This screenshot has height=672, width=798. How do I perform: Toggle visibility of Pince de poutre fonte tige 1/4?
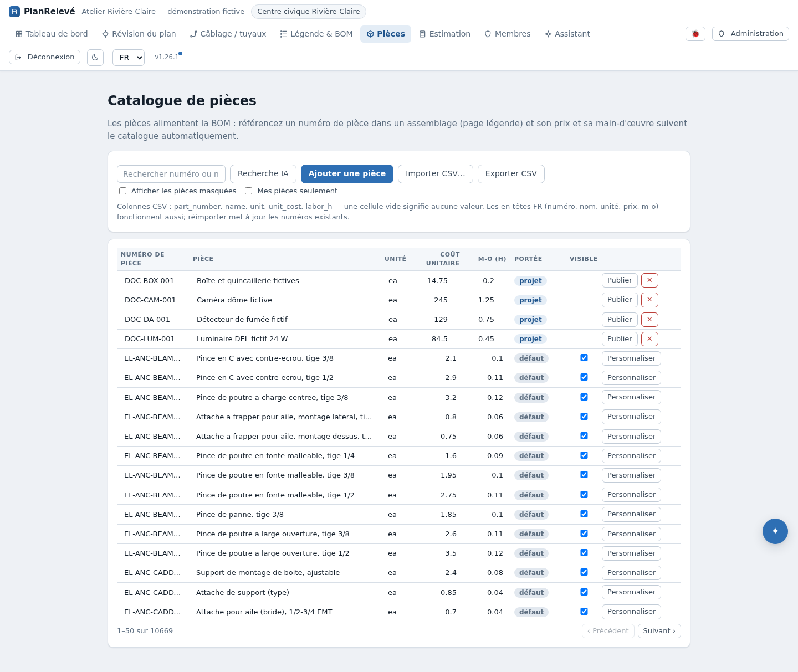click(x=584, y=455)
